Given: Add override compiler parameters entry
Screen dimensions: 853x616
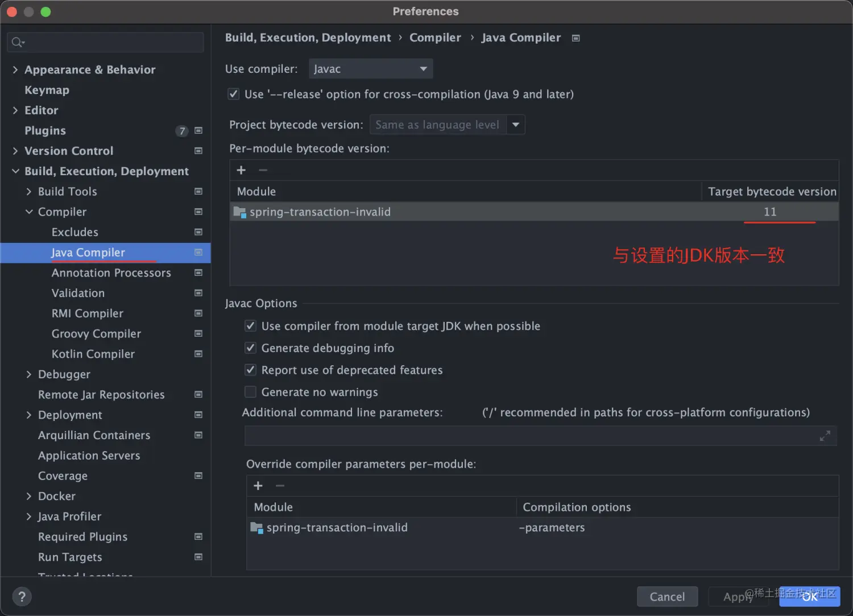Looking at the screenshot, I should tap(258, 486).
